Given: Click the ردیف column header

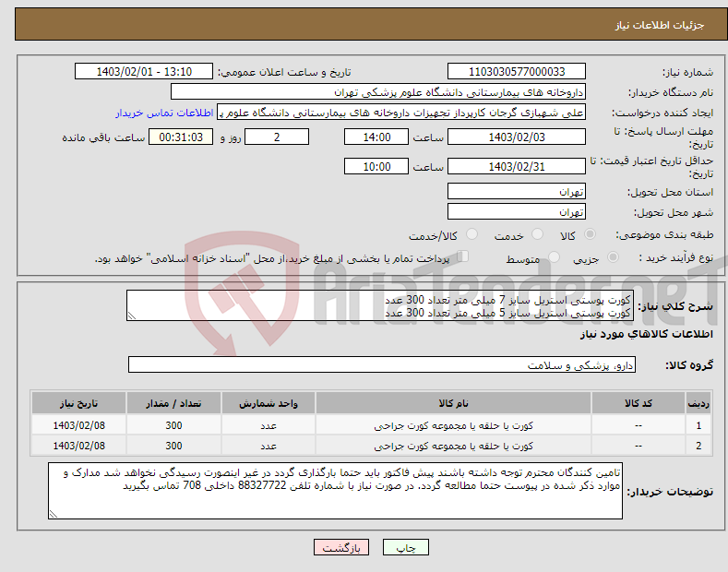Looking at the screenshot, I should (698, 403).
